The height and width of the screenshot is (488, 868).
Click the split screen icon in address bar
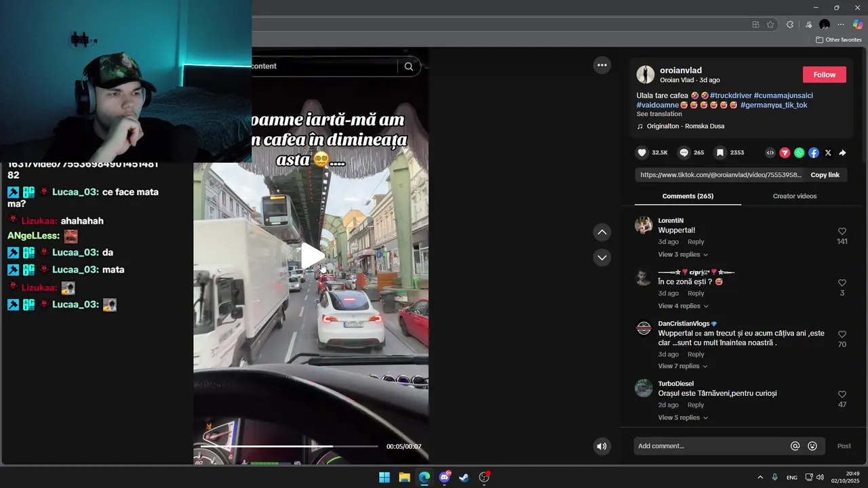click(x=755, y=24)
